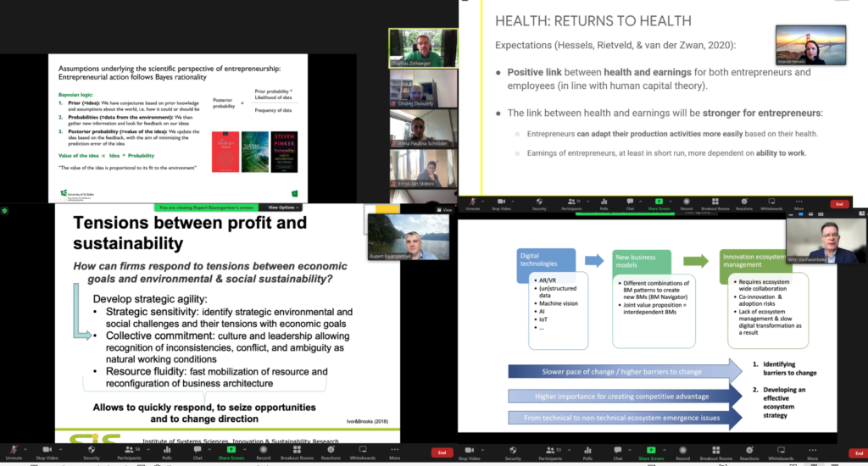This screenshot has height=466, width=868.
Task: Select Jolanda Hessels' video thumbnail on Health slide
Action: (810, 46)
